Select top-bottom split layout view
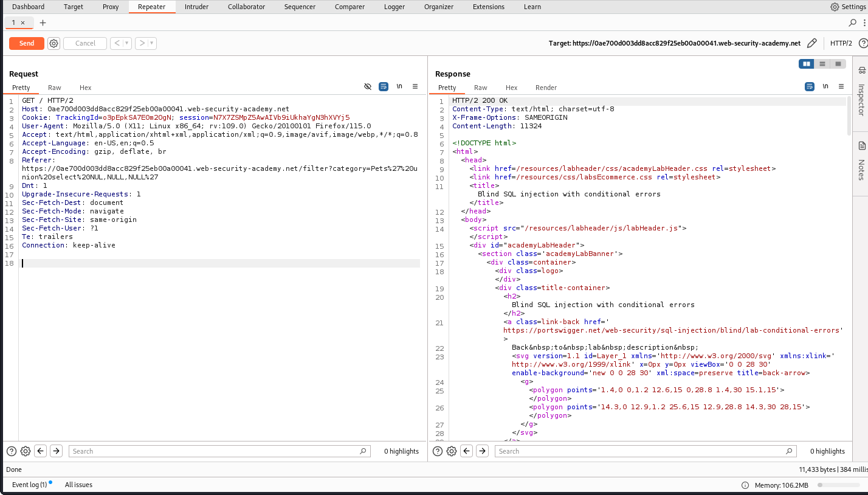Viewport: 868px width, 495px height. click(822, 64)
